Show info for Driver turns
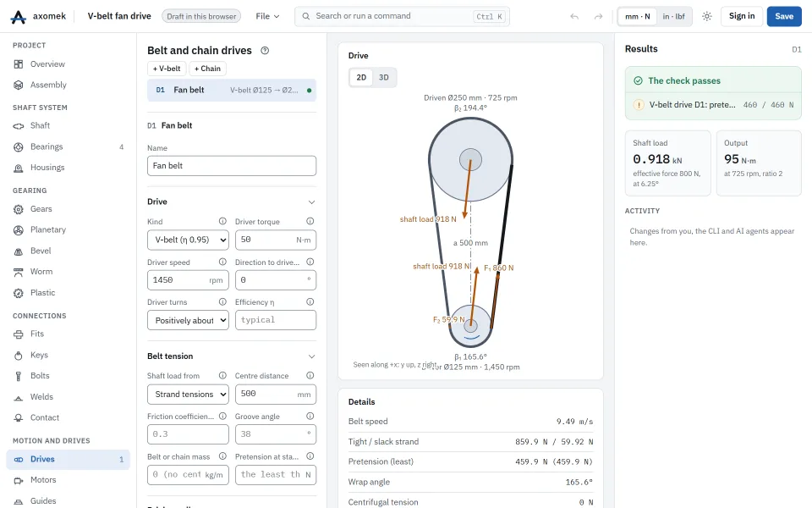812x508 pixels. (222, 301)
